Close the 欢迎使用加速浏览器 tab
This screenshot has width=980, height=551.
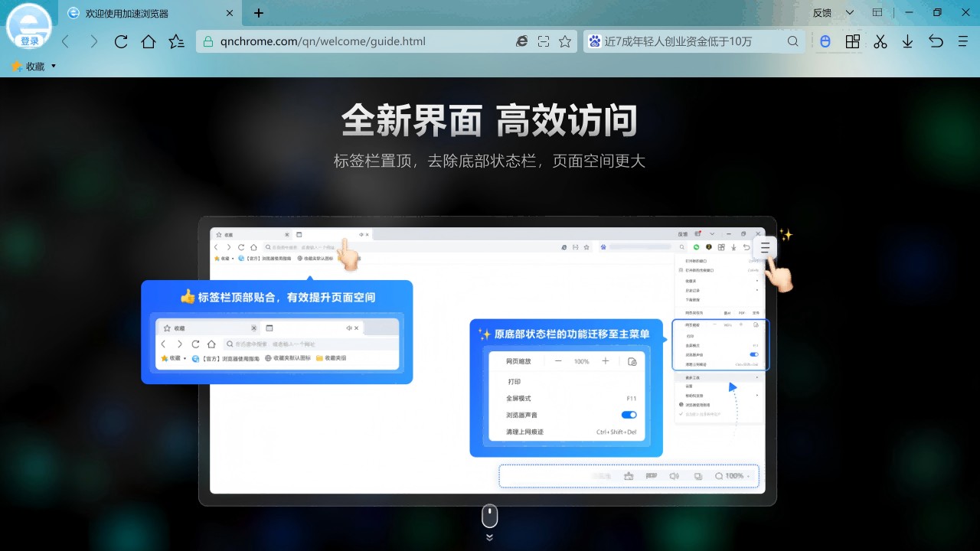[228, 13]
